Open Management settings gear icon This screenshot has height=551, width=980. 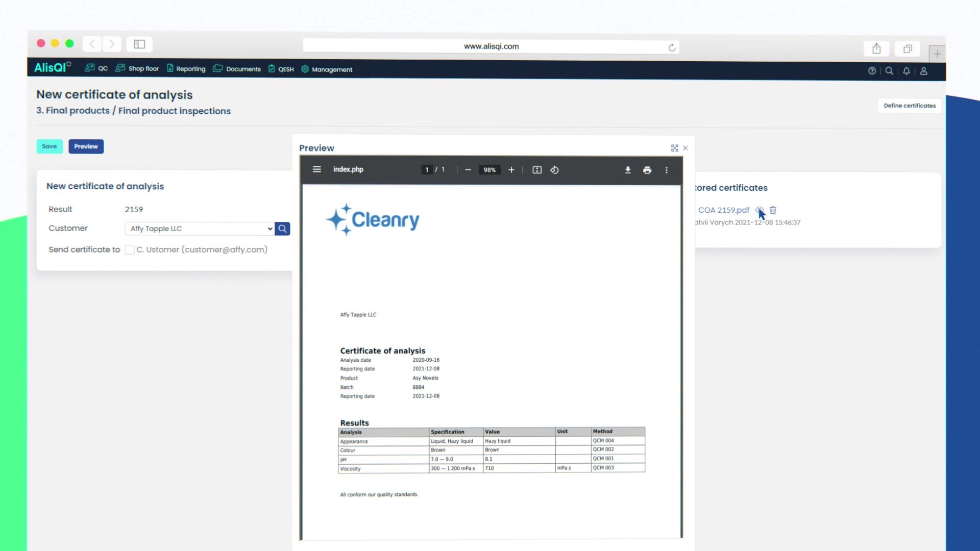pyautogui.click(x=305, y=69)
